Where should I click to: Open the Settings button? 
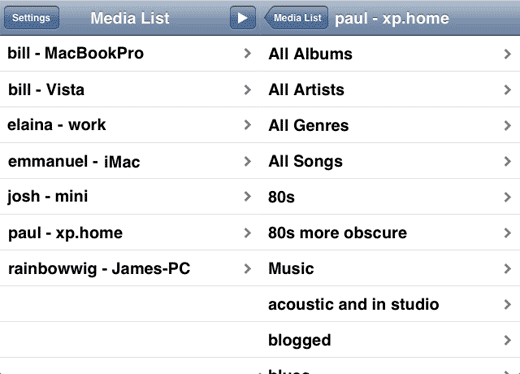click(32, 18)
